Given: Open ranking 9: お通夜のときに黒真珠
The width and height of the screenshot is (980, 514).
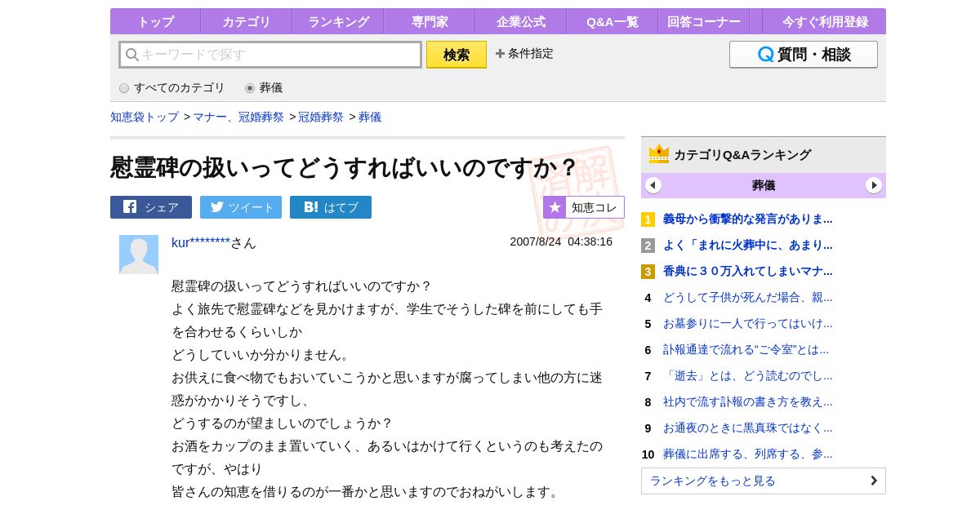Looking at the screenshot, I should (748, 428).
